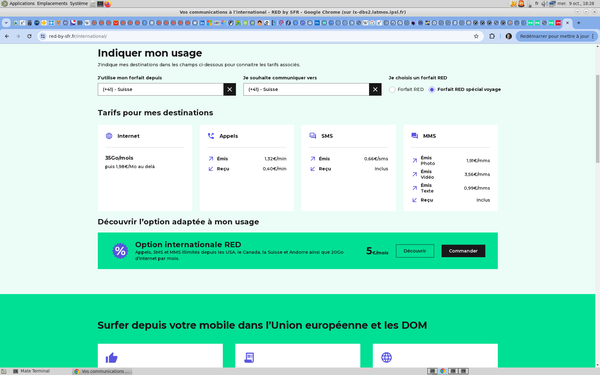Screen dimensions: 600x375
Task: Click 'puis 1,98€/Mo au delà' text
Action: point(130,167)
